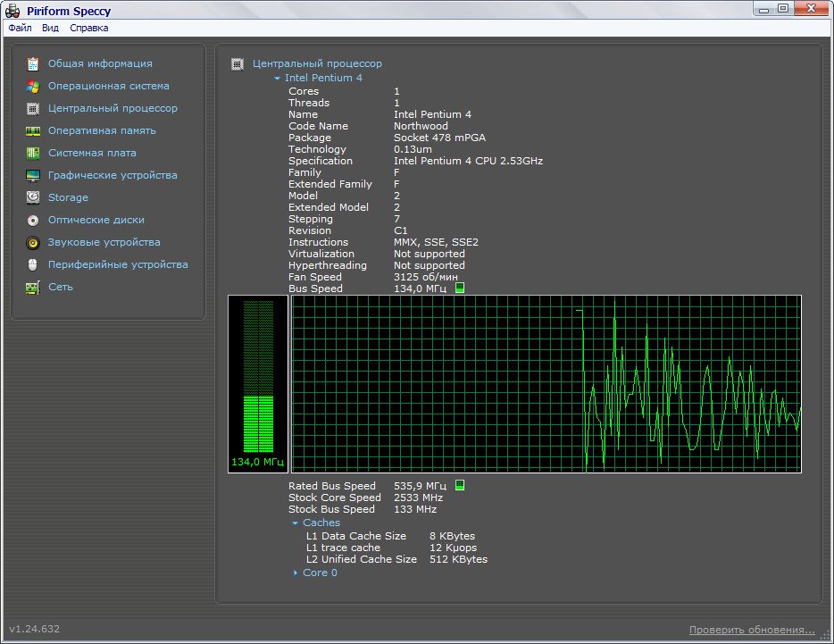Open the Звуковые устройства section

[104, 242]
